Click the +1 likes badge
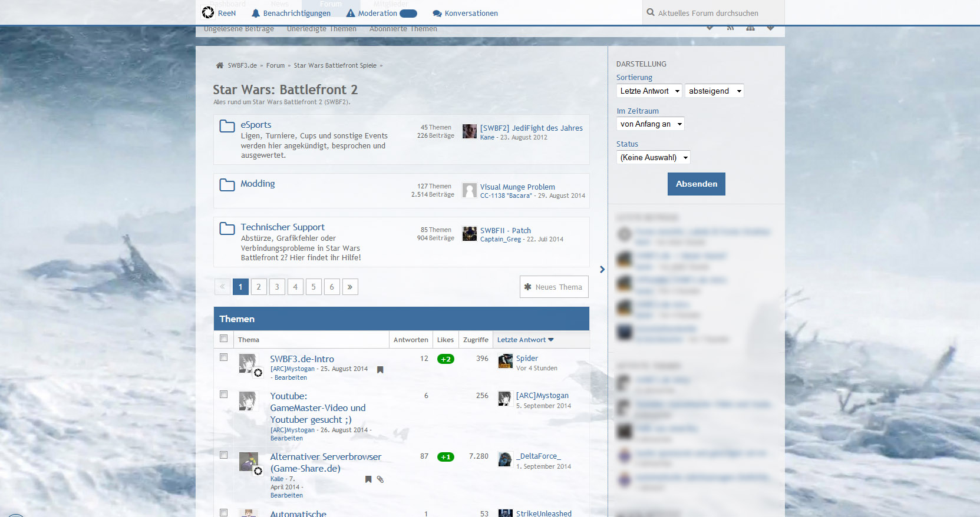 [446, 457]
